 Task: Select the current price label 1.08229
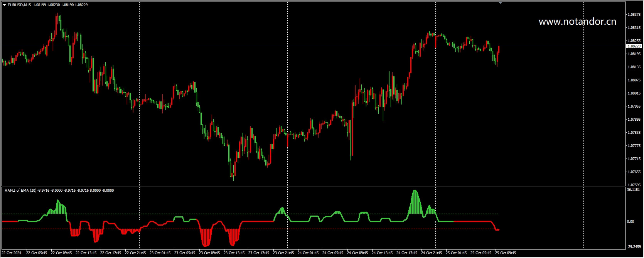[x=634, y=46]
